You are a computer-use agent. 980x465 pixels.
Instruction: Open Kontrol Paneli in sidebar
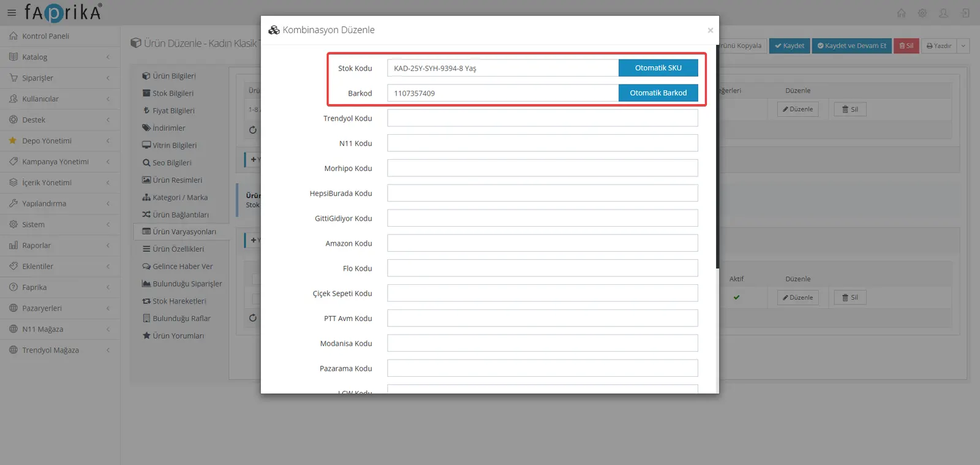click(60, 36)
